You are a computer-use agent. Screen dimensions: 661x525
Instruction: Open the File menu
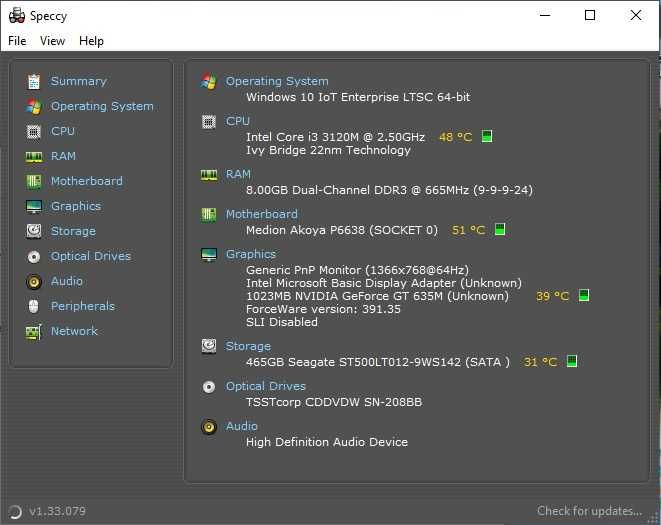(x=17, y=41)
